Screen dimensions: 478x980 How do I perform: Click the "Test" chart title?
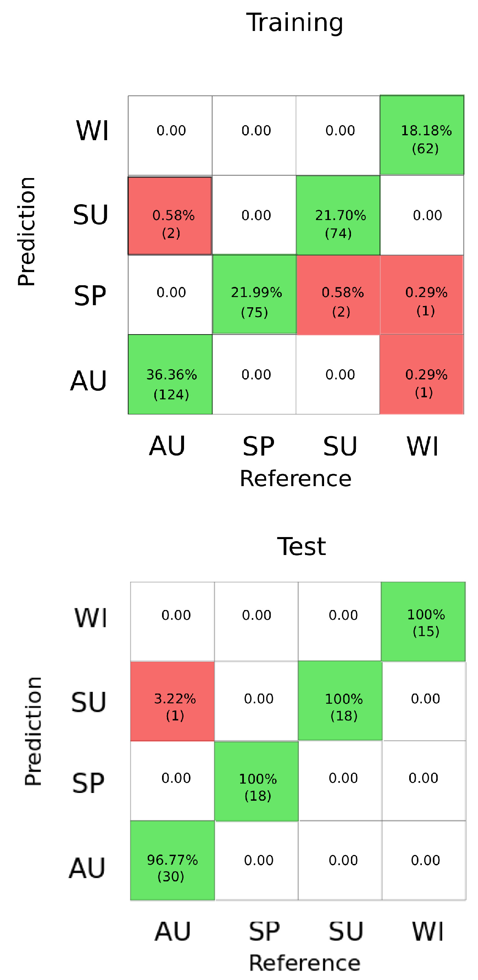[x=301, y=546]
